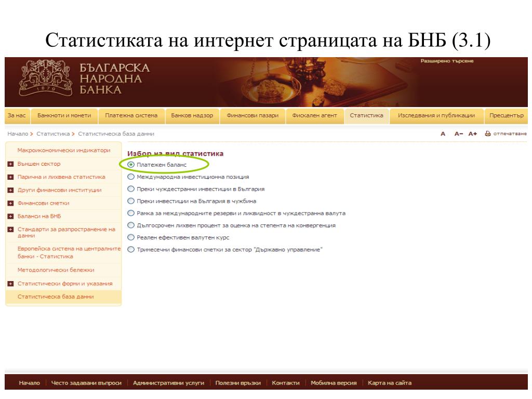Open Изследвания и публикации tab
The image size is (532, 399).
click(x=436, y=116)
